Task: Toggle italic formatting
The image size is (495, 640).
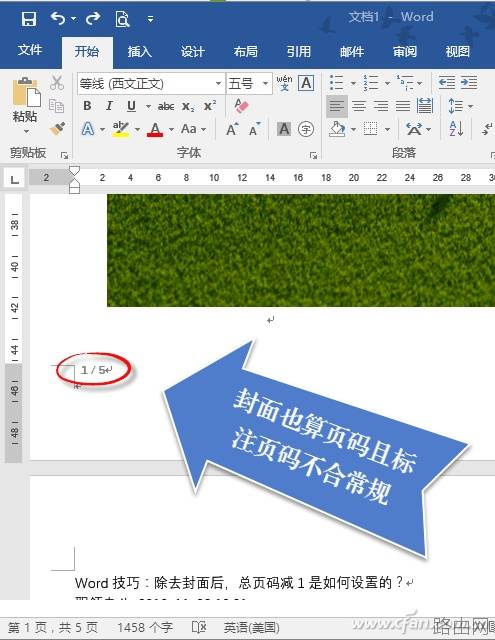Action: (x=109, y=106)
